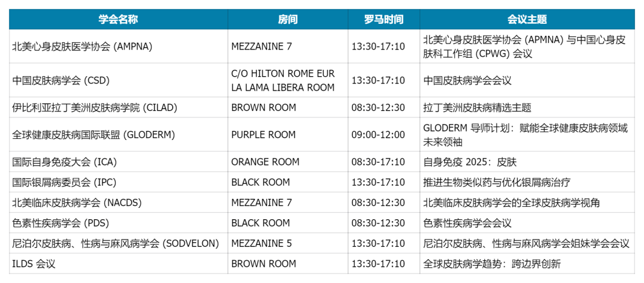Viewport: 644px width, 283px height.
Task: Click ORANGE ROOM cell
Action: [x=288, y=161]
